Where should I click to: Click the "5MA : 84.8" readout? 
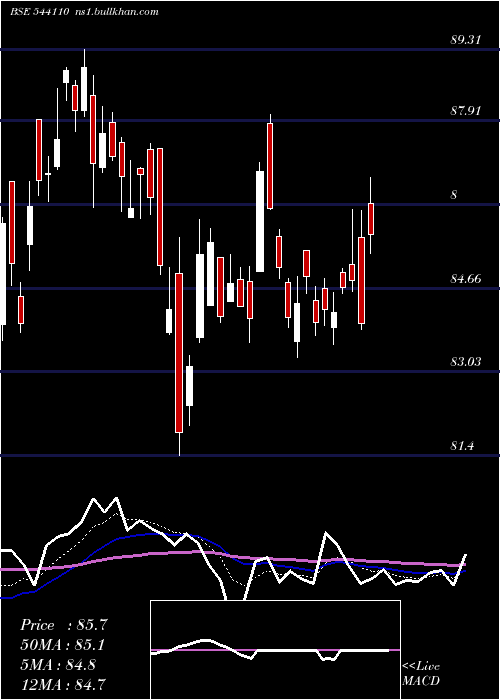point(58,665)
